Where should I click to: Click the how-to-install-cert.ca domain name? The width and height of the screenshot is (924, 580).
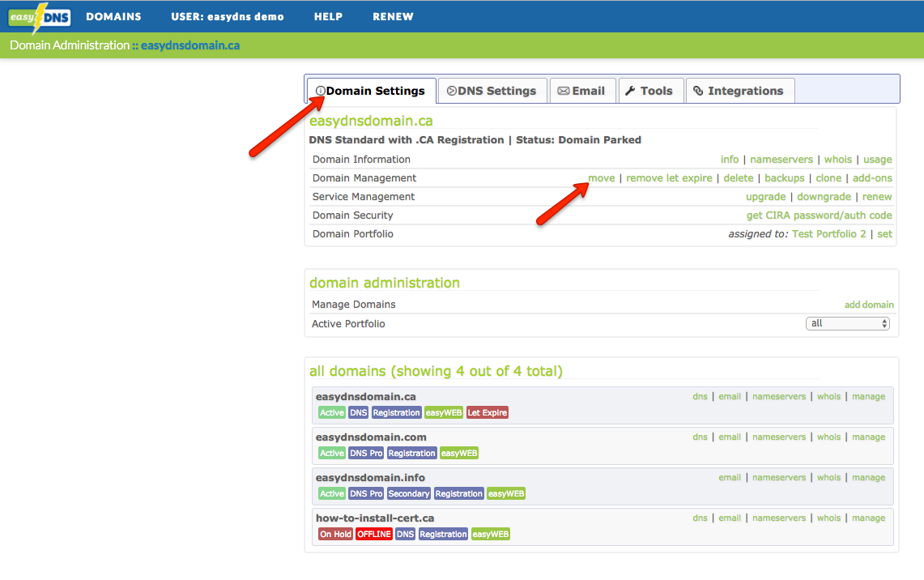[375, 518]
